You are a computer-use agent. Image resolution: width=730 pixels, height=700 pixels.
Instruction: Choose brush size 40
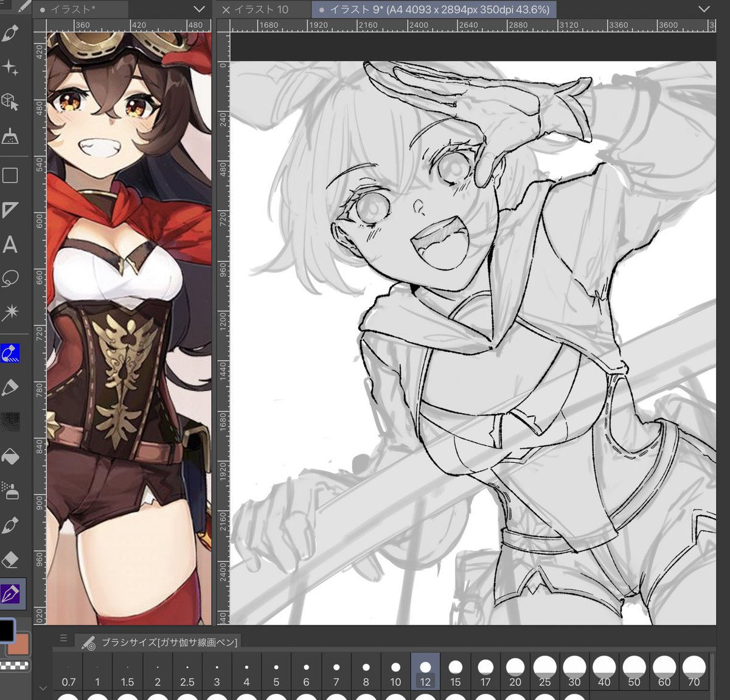604,672
